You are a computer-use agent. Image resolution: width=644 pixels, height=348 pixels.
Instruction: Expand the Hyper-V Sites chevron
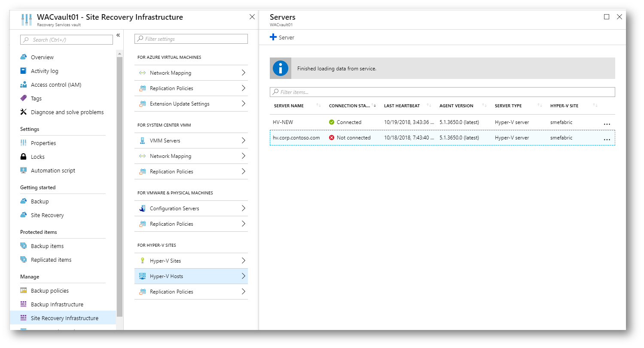click(x=244, y=261)
